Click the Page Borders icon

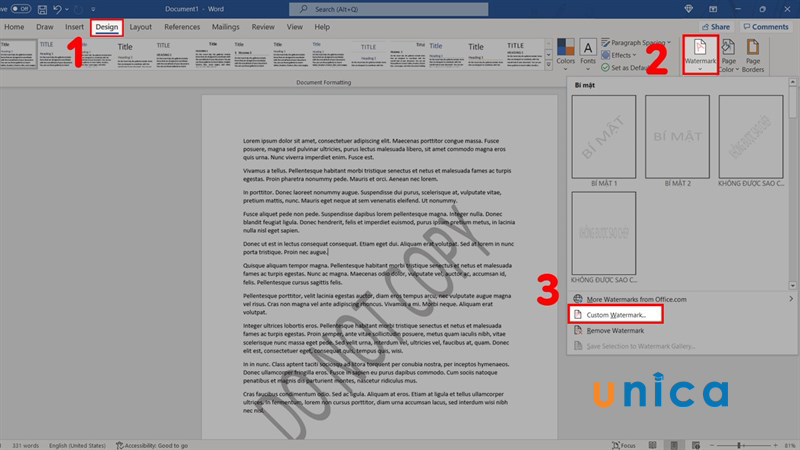tap(753, 55)
